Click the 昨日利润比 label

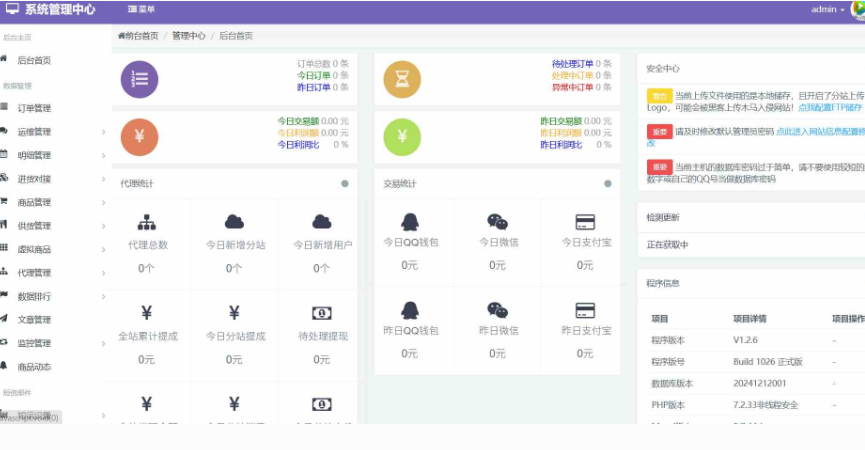click(x=561, y=144)
